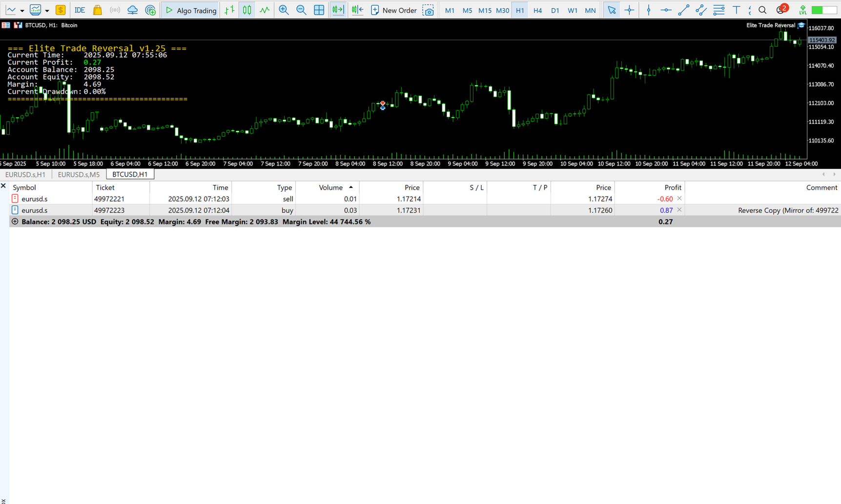Sort trades by Time column
Image resolution: width=841 pixels, height=504 pixels.
[190, 187]
